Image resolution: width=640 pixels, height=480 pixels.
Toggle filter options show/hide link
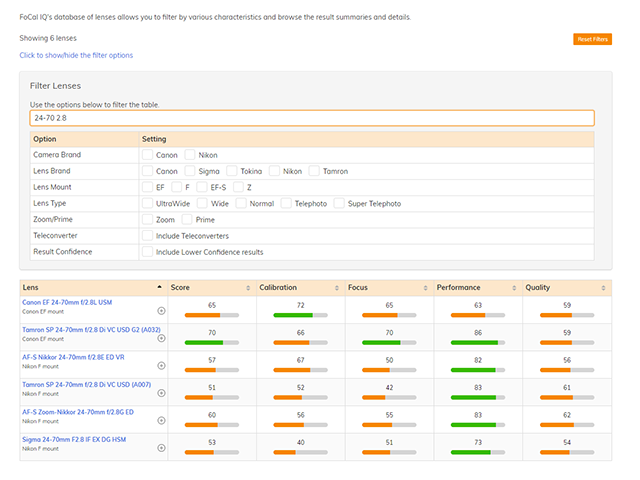pos(76,55)
